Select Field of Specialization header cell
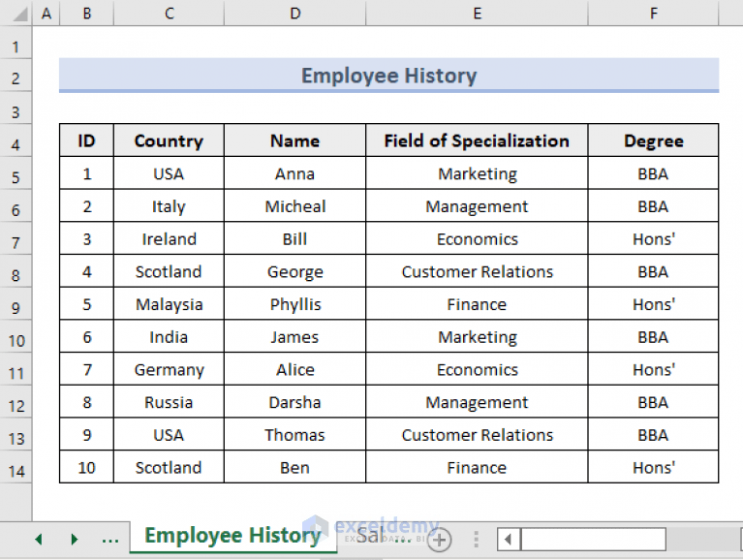 click(477, 140)
